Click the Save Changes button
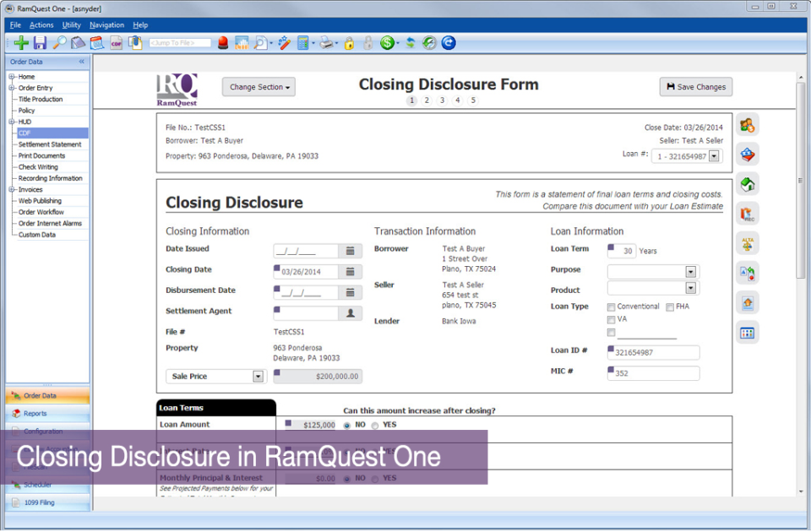The width and height of the screenshot is (811, 532). point(695,86)
